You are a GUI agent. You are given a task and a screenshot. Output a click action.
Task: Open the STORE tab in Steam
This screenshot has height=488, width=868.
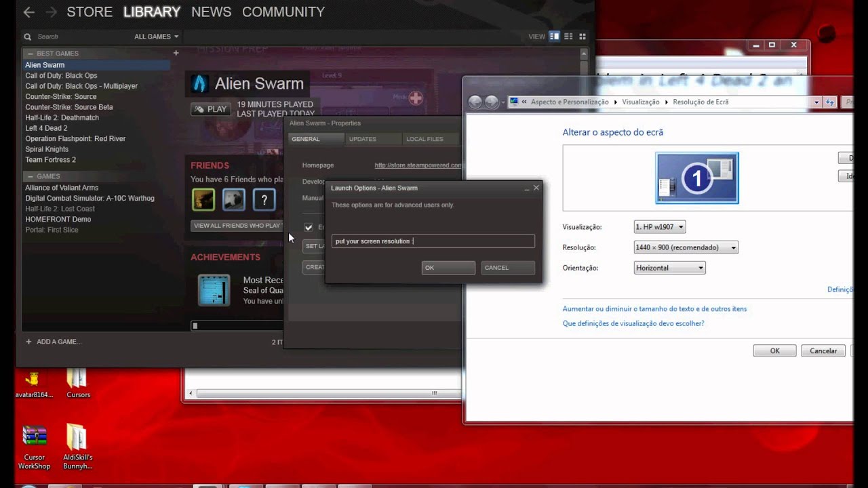pyautogui.click(x=90, y=12)
